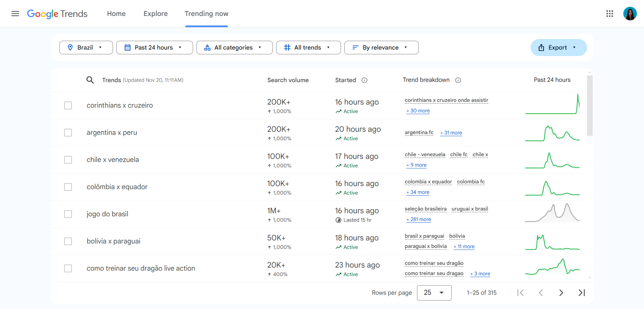Open the argentina x peru sparkline chart
644x309 pixels.
552,133
